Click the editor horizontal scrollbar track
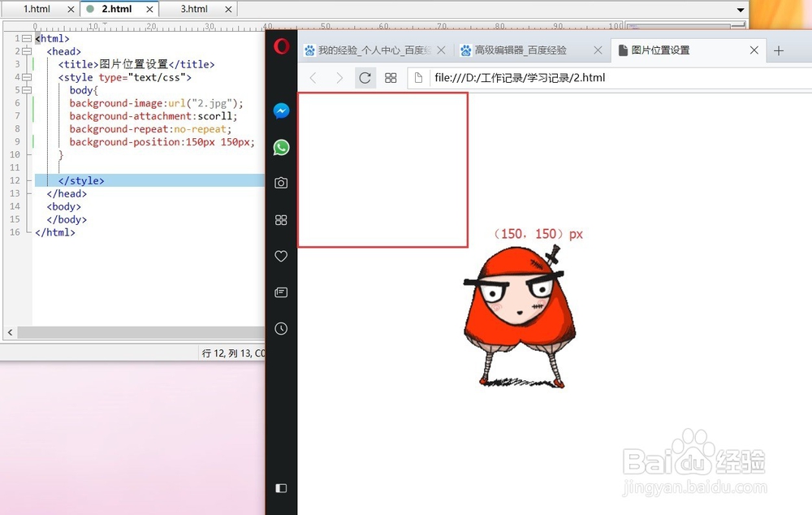Viewport: 812px width, 515px height. pyautogui.click(x=140, y=332)
